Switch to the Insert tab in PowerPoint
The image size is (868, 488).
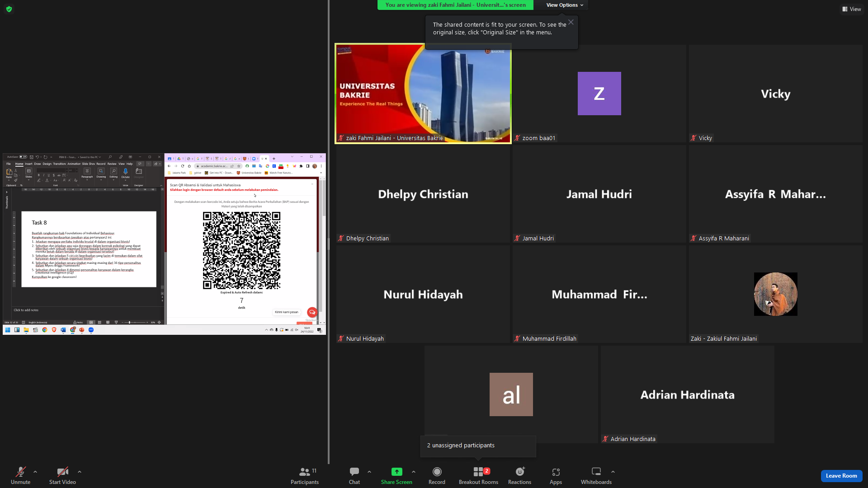pos(28,164)
